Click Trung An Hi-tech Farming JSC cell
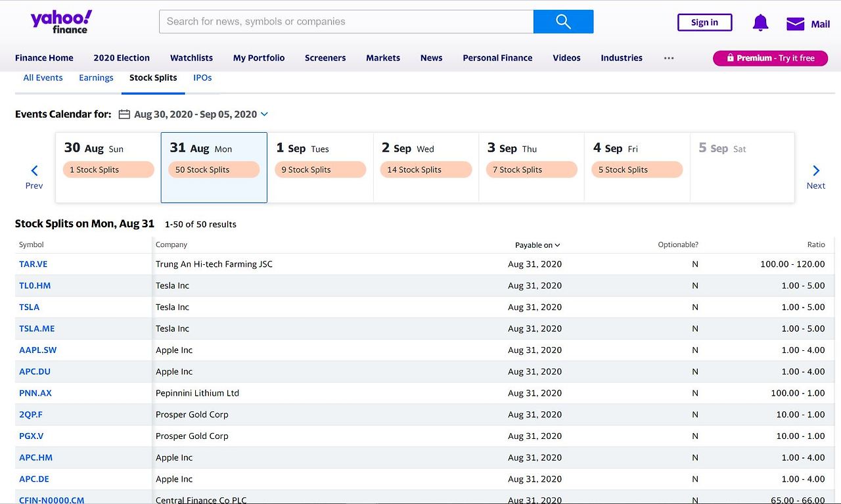The image size is (841, 504). (x=214, y=264)
